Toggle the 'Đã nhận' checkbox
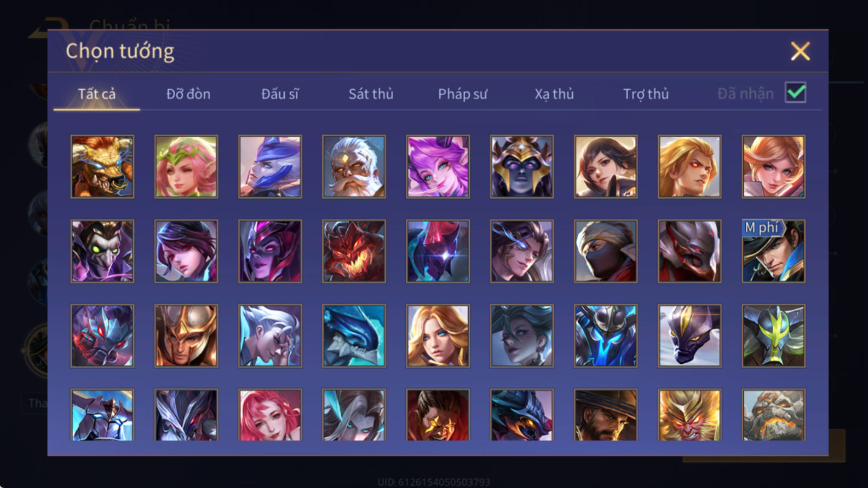Screen dimensions: 868x488 click(795, 92)
